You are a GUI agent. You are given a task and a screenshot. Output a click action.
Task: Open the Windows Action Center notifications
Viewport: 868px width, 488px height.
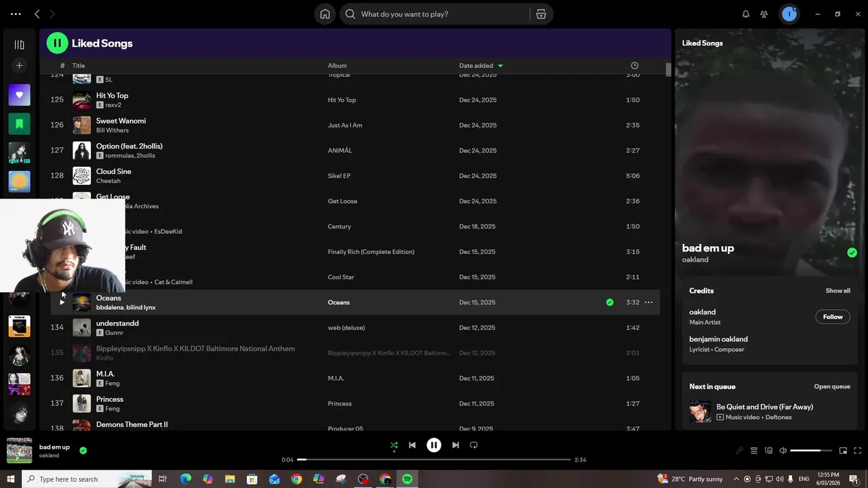(854, 479)
